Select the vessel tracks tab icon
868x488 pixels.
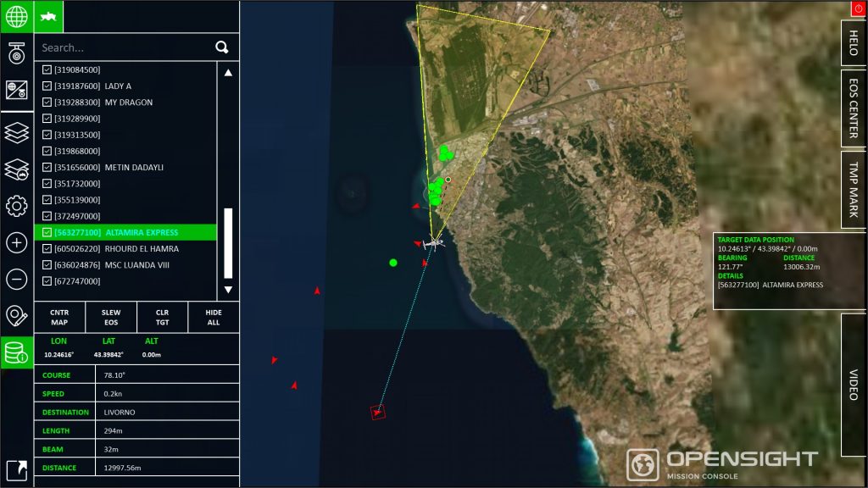(48, 17)
